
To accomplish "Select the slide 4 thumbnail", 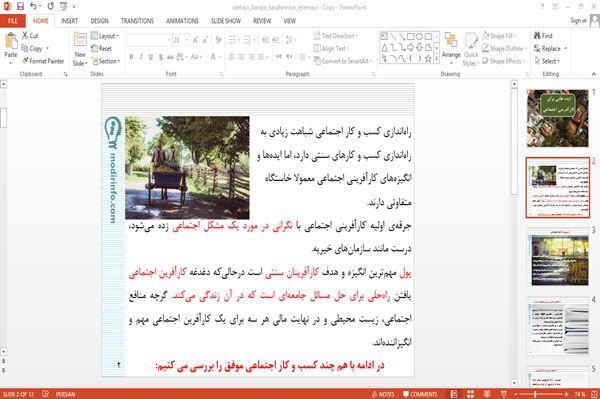I will point(558,326).
